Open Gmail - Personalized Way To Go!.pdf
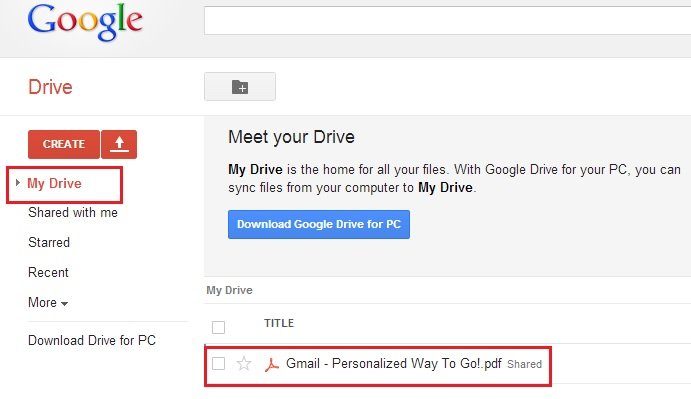691x399 pixels. pyautogui.click(x=394, y=364)
